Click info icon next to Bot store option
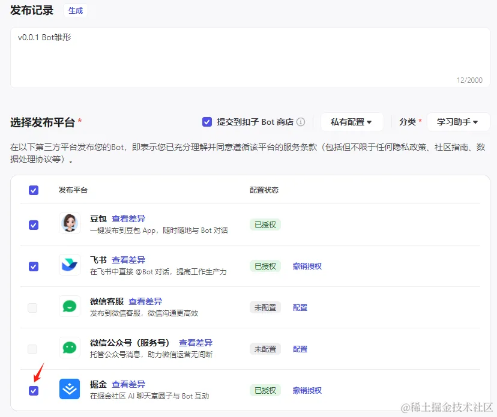This screenshot has height=417, width=497. (301, 122)
